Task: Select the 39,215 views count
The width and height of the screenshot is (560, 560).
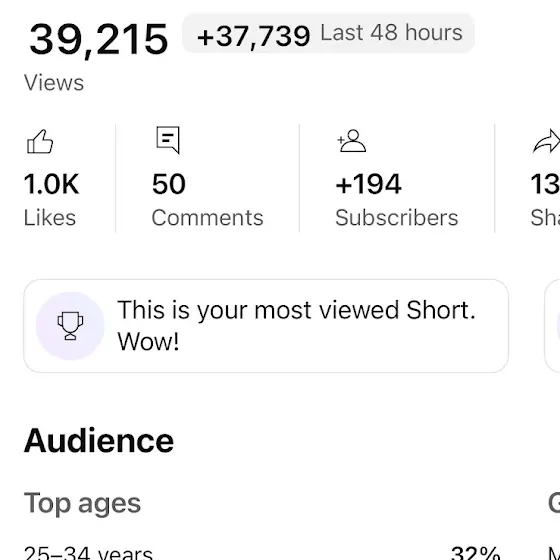Action: 99,39
